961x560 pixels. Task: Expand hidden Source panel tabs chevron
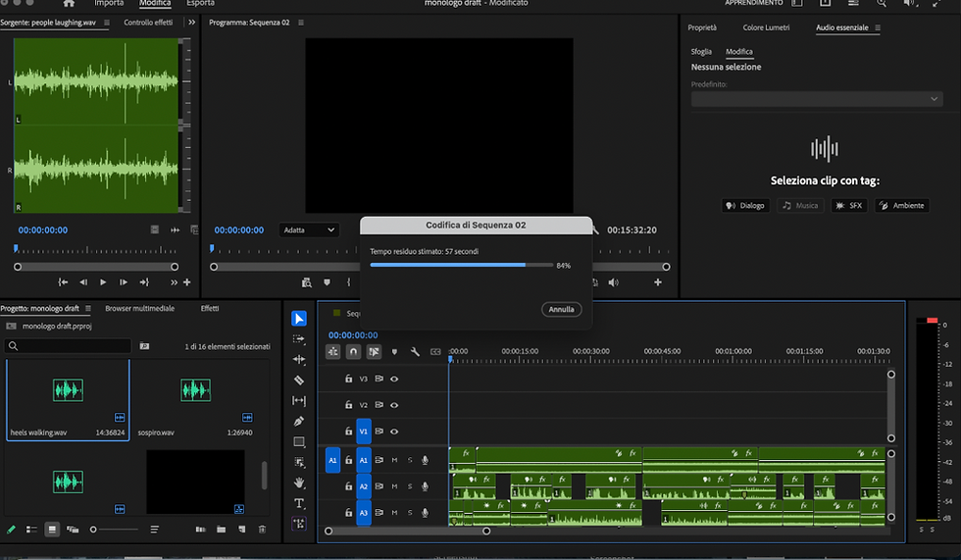pyautogui.click(x=192, y=22)
